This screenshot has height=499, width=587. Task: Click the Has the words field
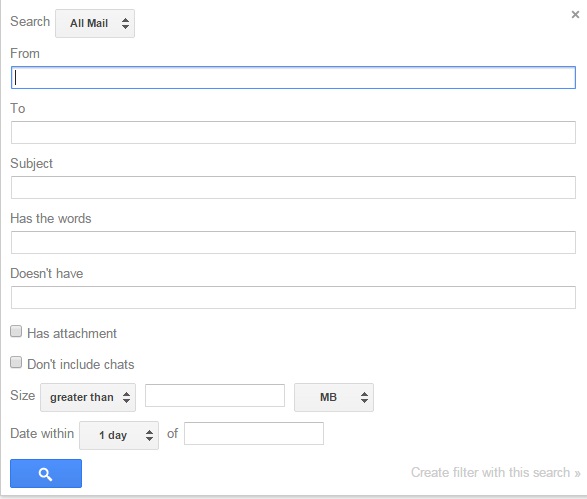click(293, 243)
